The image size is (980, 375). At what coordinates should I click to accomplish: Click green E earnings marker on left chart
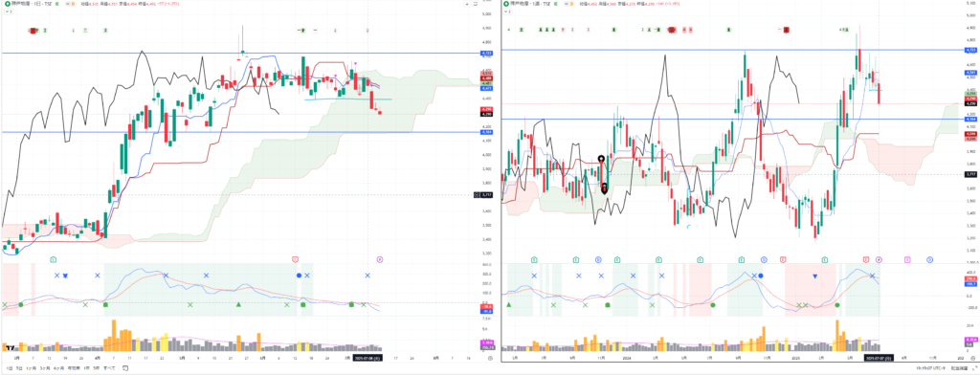click(54, 259)
